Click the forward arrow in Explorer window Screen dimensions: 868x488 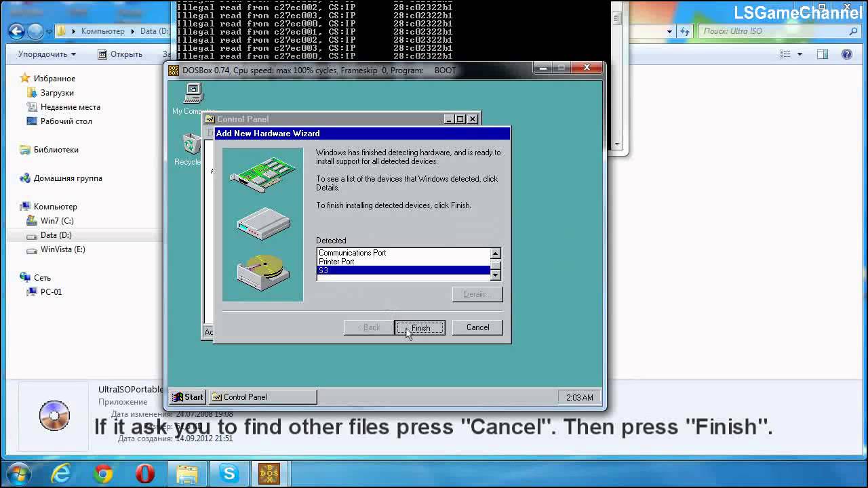[x=36, y=31]
